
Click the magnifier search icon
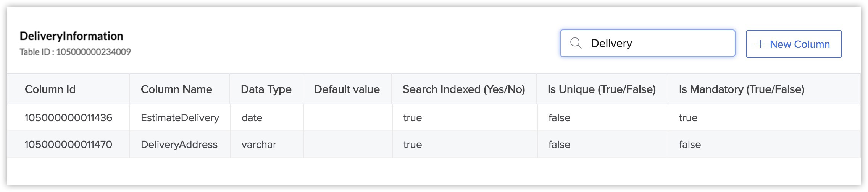coord(576,43)
